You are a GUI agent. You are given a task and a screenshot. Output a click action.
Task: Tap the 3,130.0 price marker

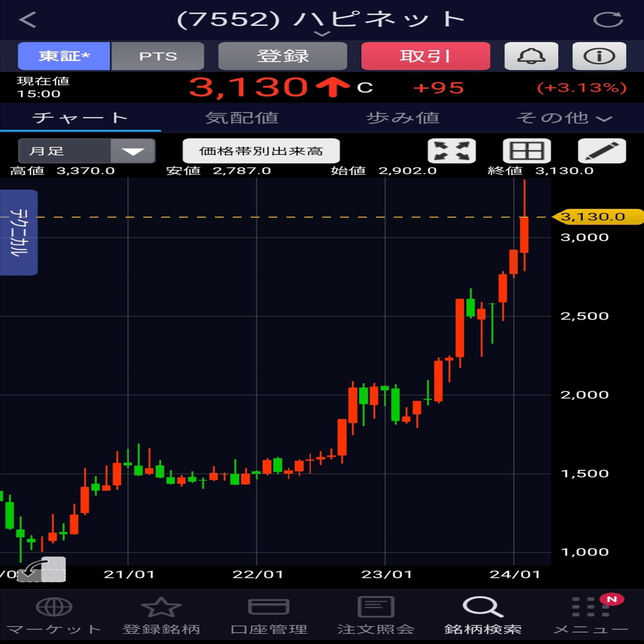[597, 216]
